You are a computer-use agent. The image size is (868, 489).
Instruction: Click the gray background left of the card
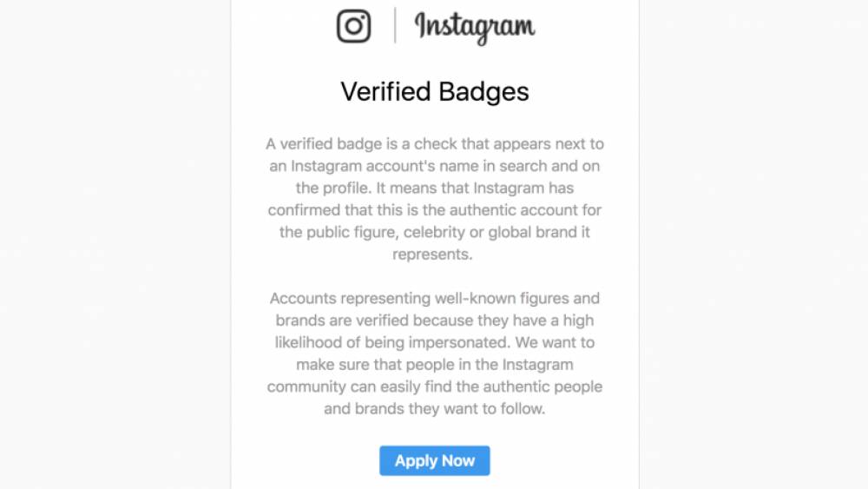click(x=115, y=244)
